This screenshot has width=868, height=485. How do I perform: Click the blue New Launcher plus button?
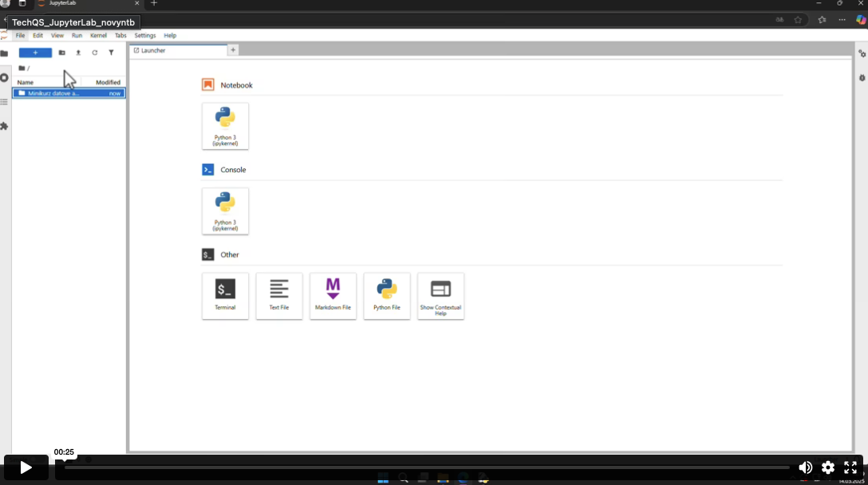[x=35, y=53]
